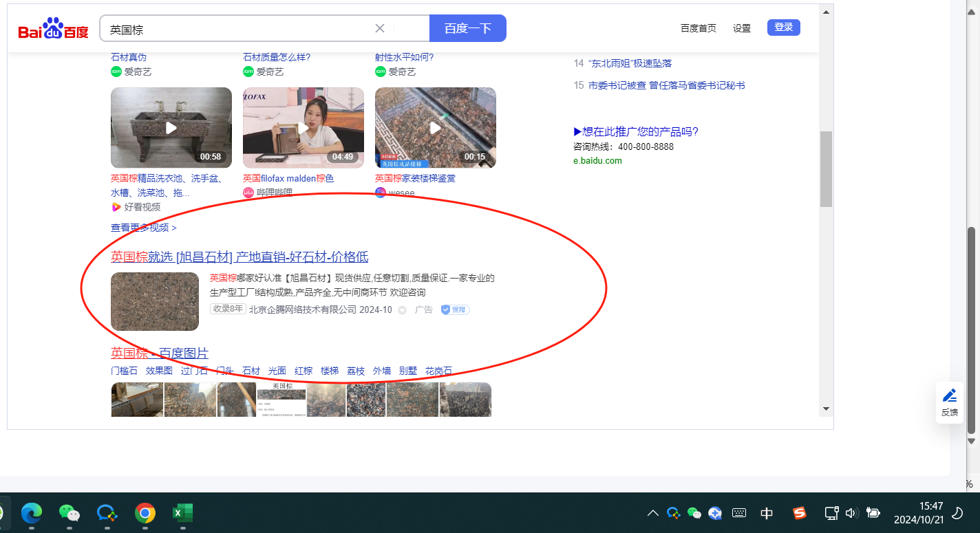Open Excel from the taskbar
The width and height of the screenshot is (980, 533).
click(x=182, y=512)
